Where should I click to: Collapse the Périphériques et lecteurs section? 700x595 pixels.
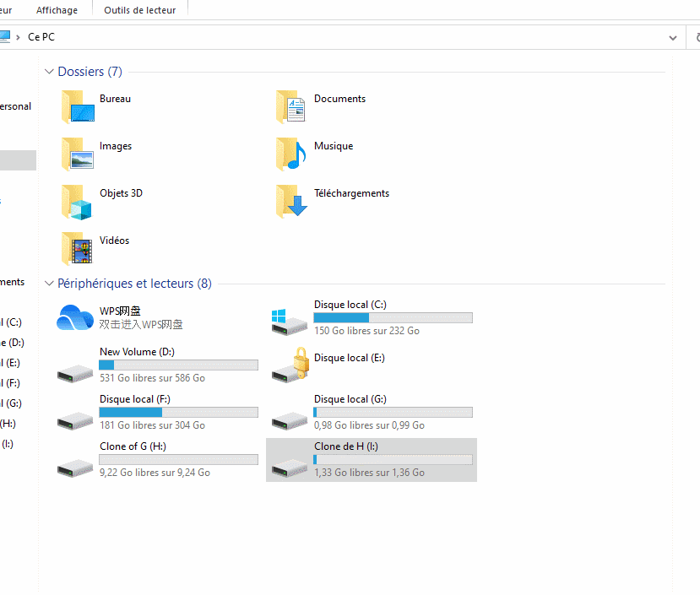50,284
